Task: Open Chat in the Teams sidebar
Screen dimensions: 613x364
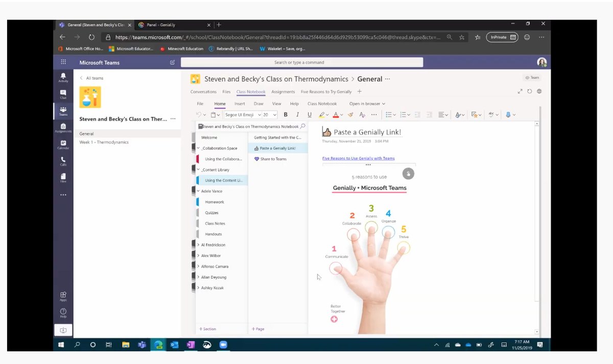Action: (x=63, y=94)
